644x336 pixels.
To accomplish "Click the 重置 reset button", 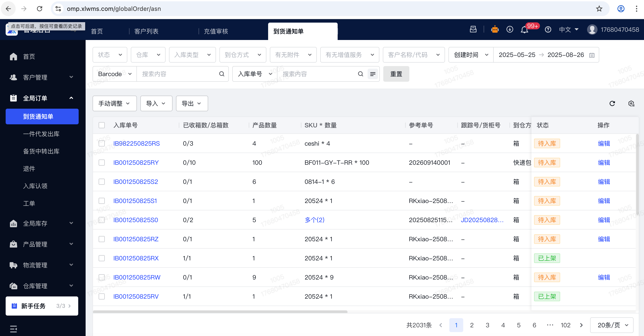I will pos(396,74).
